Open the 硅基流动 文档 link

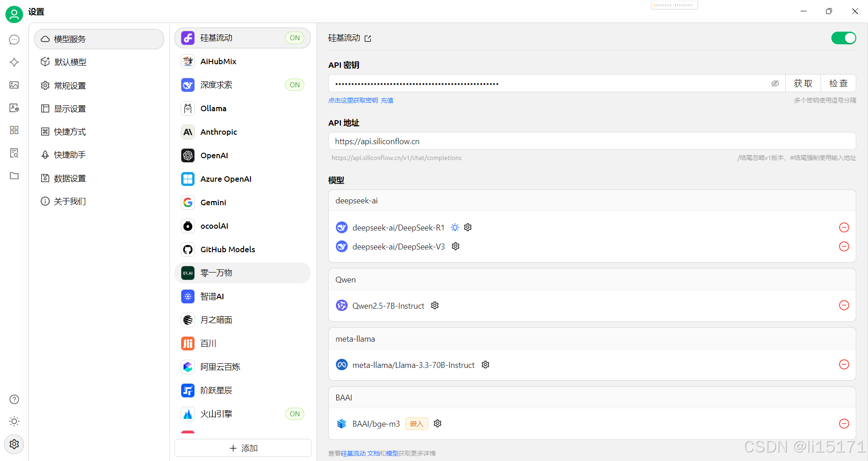360,453
